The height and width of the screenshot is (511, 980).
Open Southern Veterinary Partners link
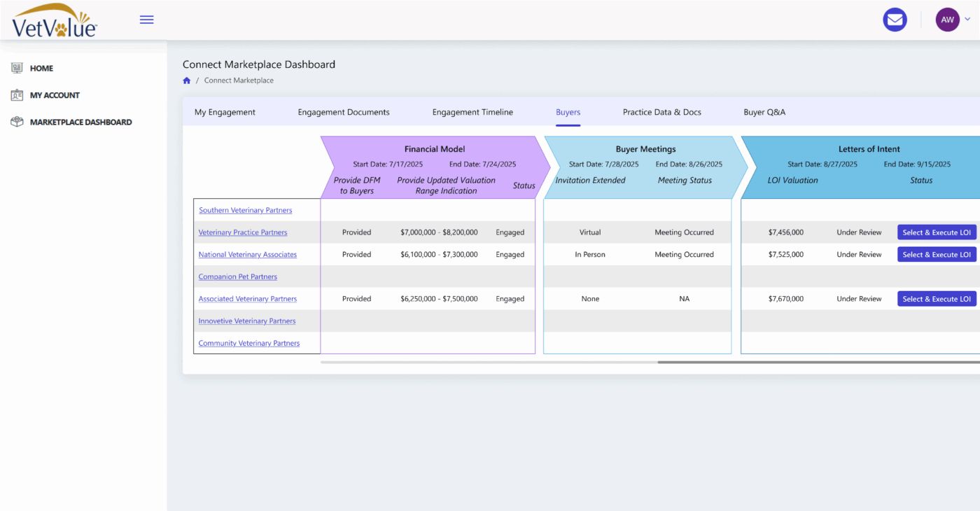click(245, 210)
